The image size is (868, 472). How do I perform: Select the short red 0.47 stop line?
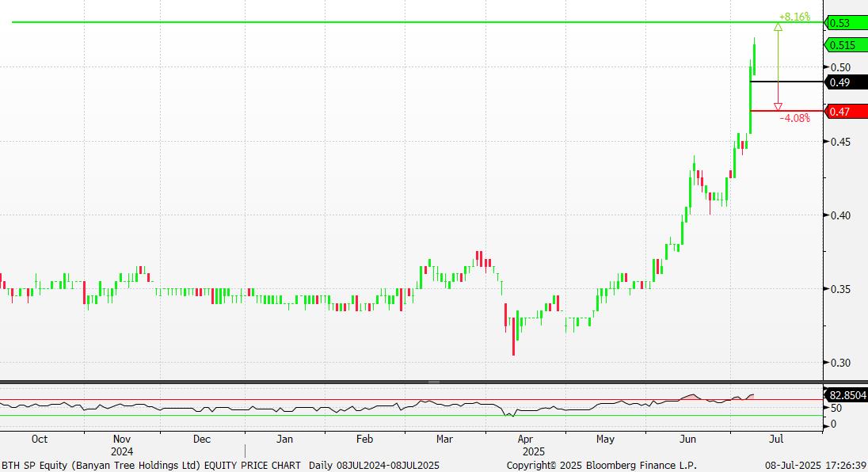click(786, 111)
